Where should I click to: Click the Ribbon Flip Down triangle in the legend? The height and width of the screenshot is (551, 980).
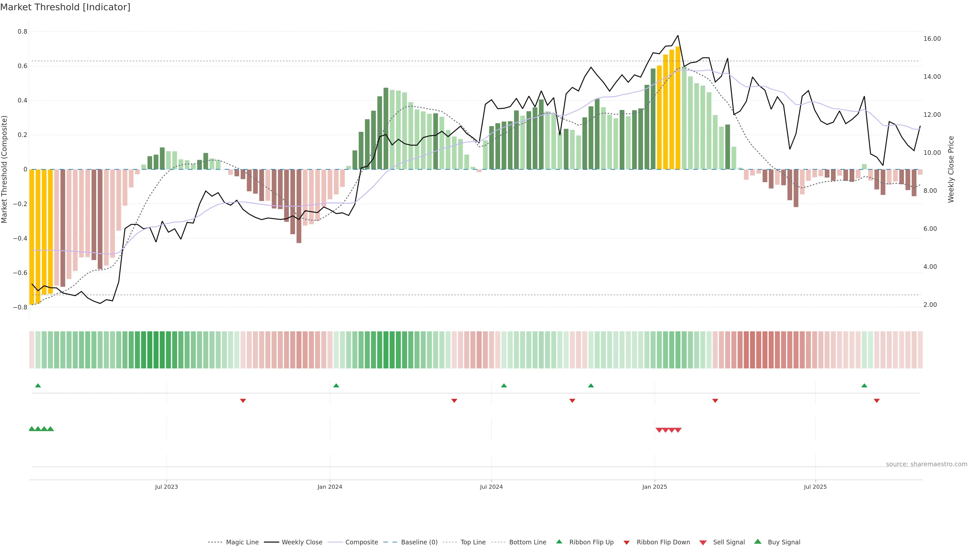627,543
